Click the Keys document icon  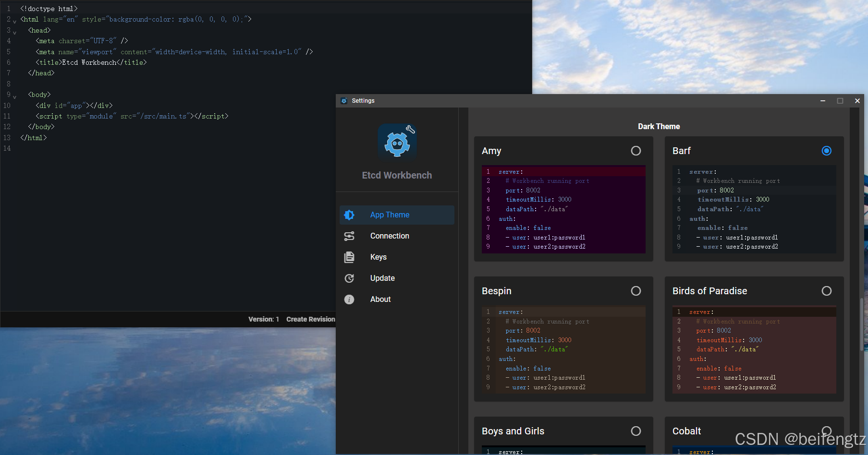coord(349,257)
